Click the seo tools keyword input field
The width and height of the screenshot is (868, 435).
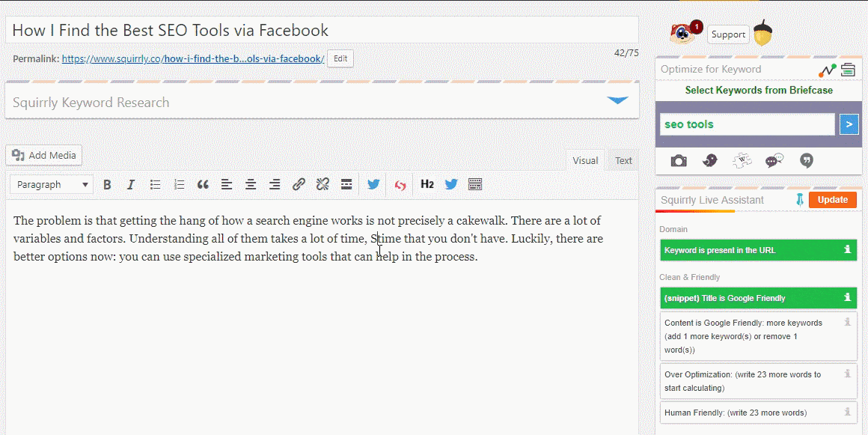click(747, 124)
